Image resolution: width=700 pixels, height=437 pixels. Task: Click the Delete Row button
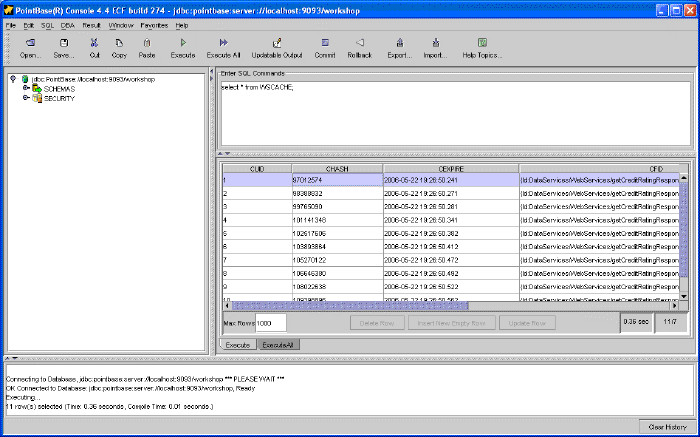tap(377, 323)
